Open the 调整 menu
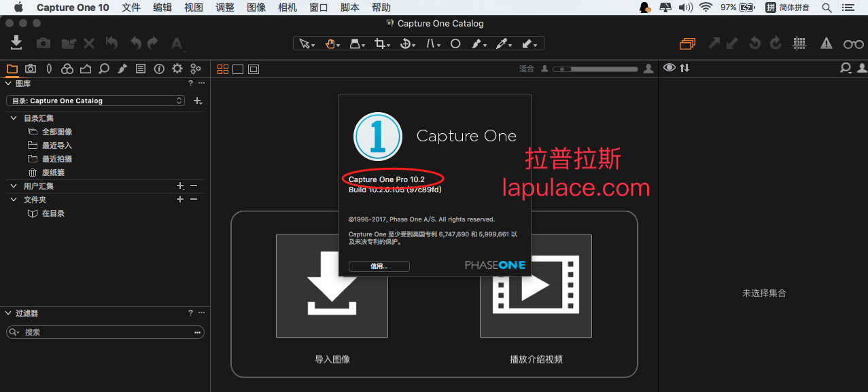The width and height of the screenshot is (868, 392). pyautogui.click(x=225, y=7)
